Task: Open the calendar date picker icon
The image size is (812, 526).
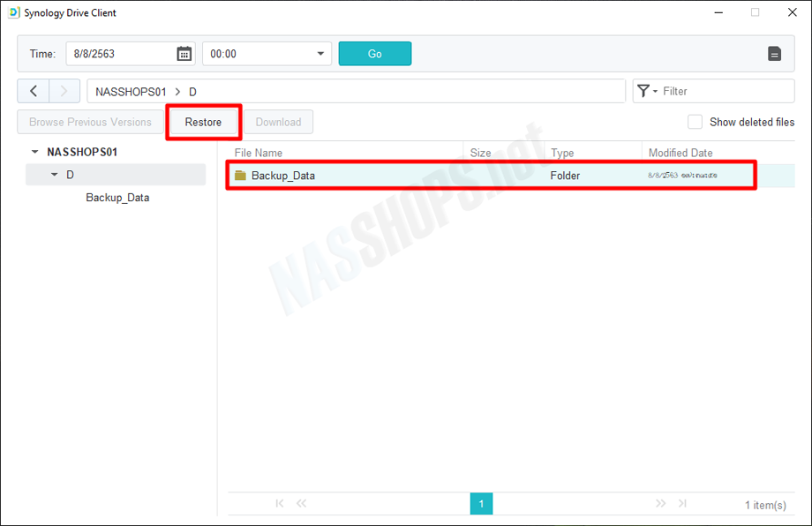Action: pyautogui.click(x=184, y=54)
